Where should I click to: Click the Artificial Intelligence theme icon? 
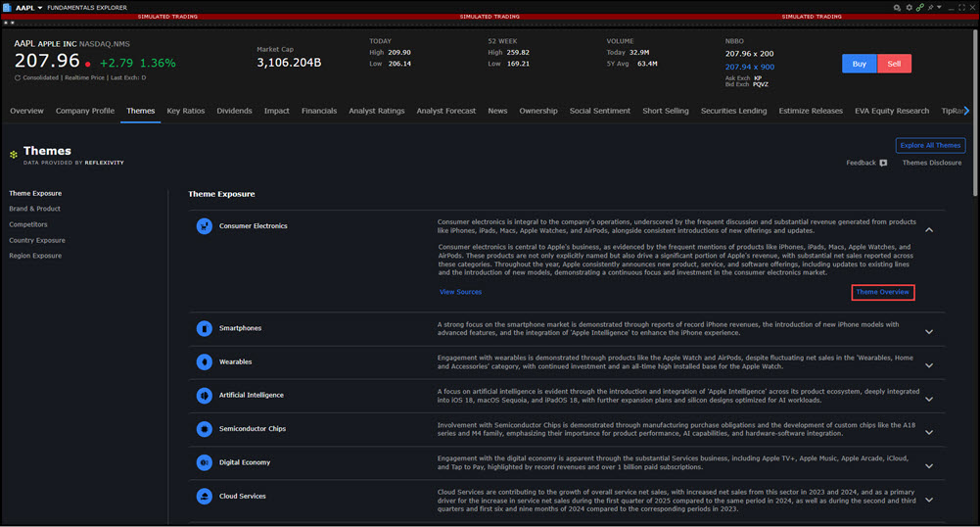tap(205, 395)
